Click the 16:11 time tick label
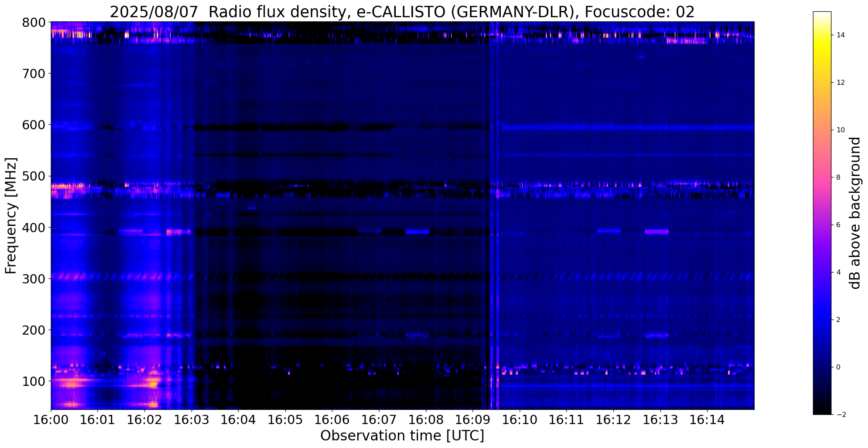This screenshot has height=448, width=868. pyautogui.click(x=566, y=420)
